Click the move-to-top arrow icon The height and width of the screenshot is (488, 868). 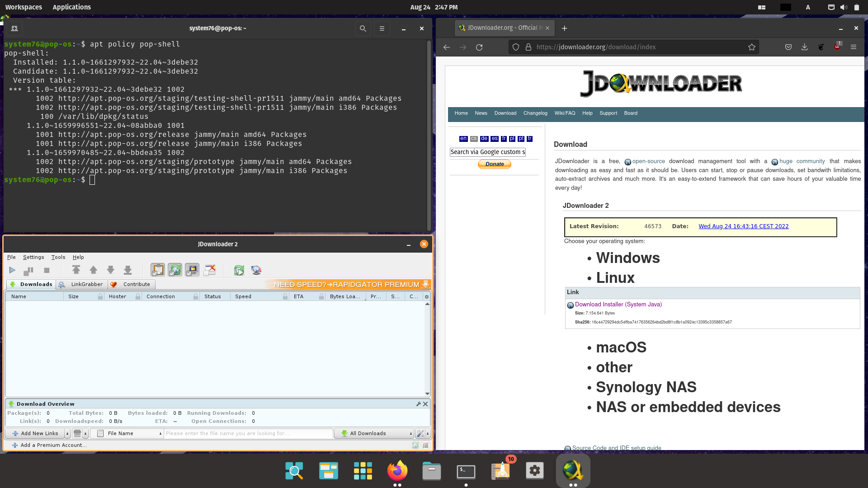[76, 270]
